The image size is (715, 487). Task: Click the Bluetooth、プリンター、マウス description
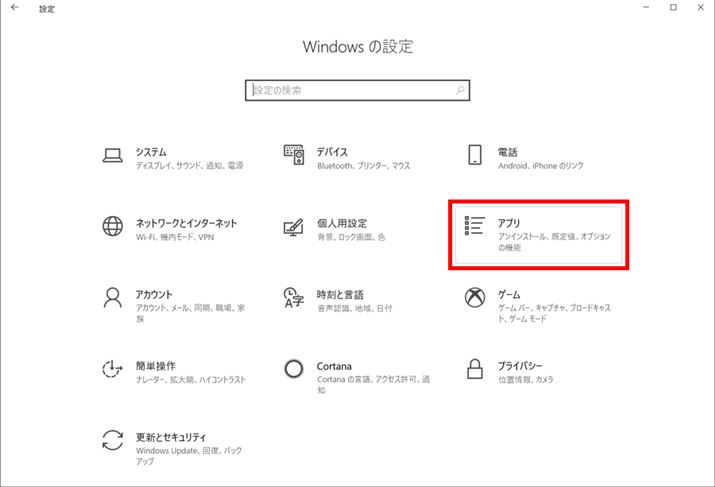(x=363, y=166)
